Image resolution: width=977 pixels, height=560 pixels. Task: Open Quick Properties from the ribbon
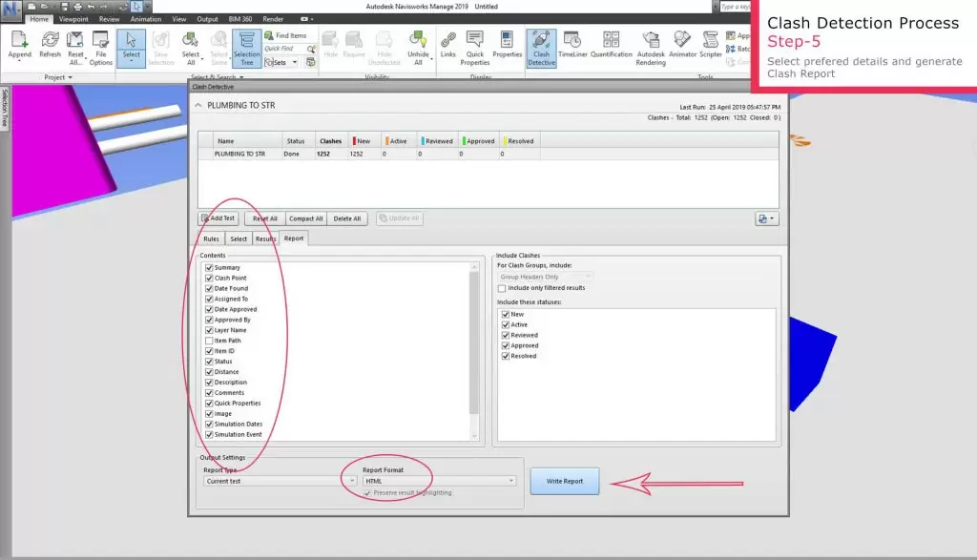(474, 48)
